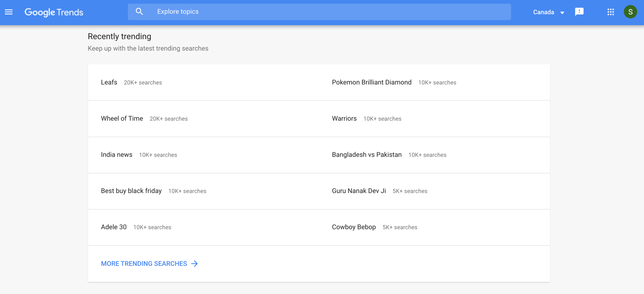The image size is (644, 294).
Task: Expand the Canada country dropdown
Action: [549, 12]
